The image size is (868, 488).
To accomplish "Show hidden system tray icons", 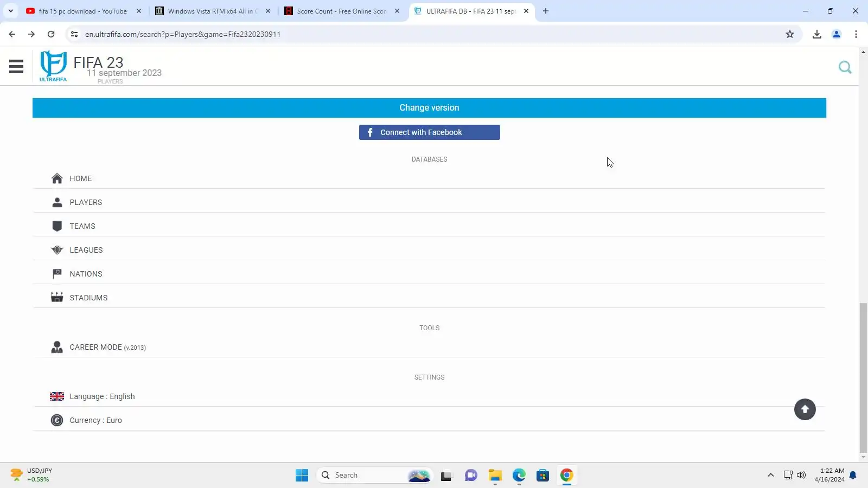I will [770, 476].
